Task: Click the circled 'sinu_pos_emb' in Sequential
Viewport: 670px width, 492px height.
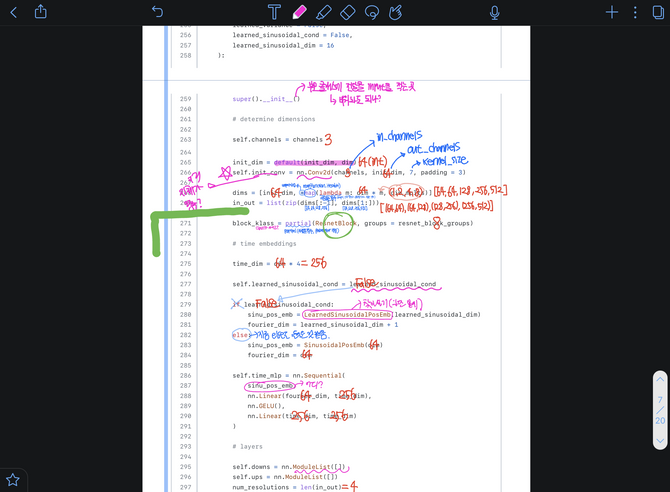Action: [270, 386]
